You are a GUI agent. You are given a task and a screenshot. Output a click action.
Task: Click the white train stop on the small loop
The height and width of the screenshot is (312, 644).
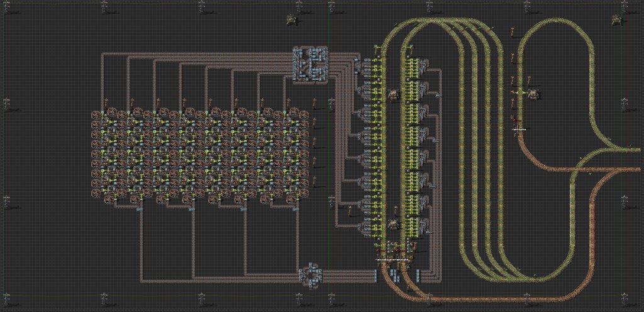[x=520, y=130]
